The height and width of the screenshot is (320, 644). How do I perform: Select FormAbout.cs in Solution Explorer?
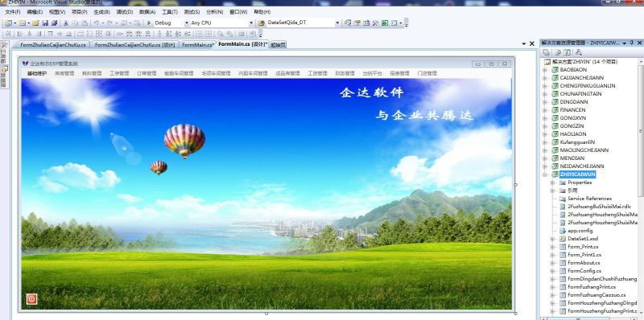click(x=584, y=263)
